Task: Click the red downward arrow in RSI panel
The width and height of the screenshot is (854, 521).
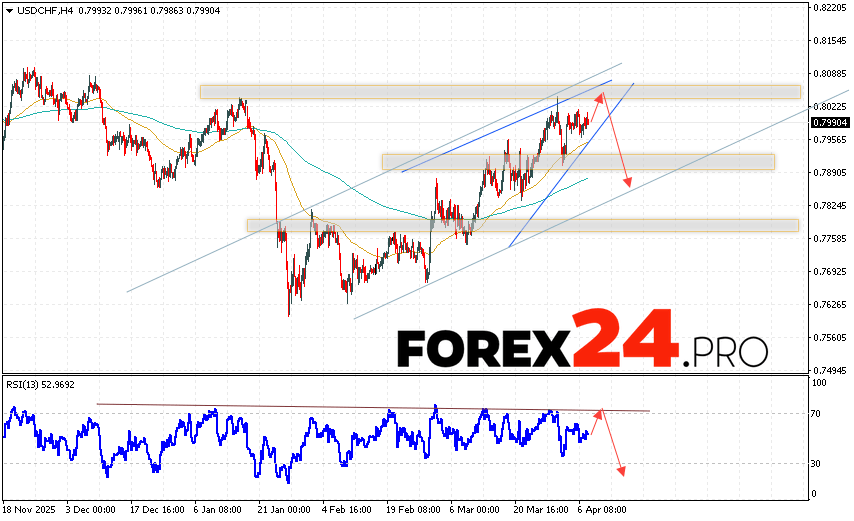Action: [x=613, y=442]
